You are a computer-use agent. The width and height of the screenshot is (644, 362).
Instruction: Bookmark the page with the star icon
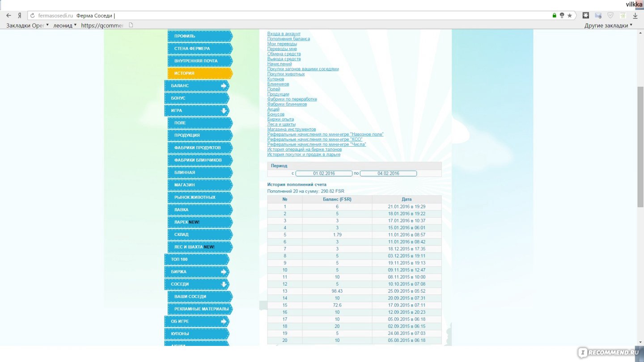[x=569, y=15]
